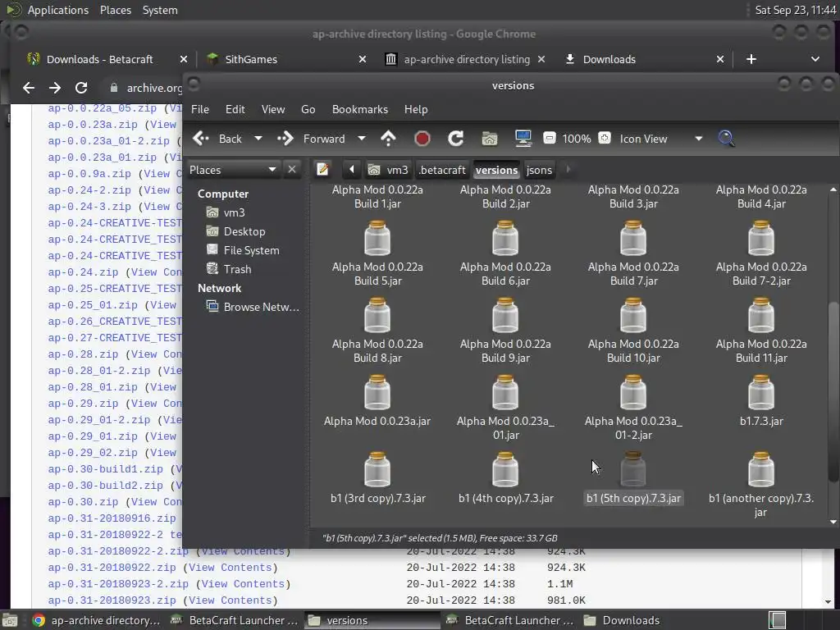Image resolution: width=840 pixels, height=630 pixels.
Task: Open Chrome tab search chevron
Action: pyautogui.click(x=815, y=59)
